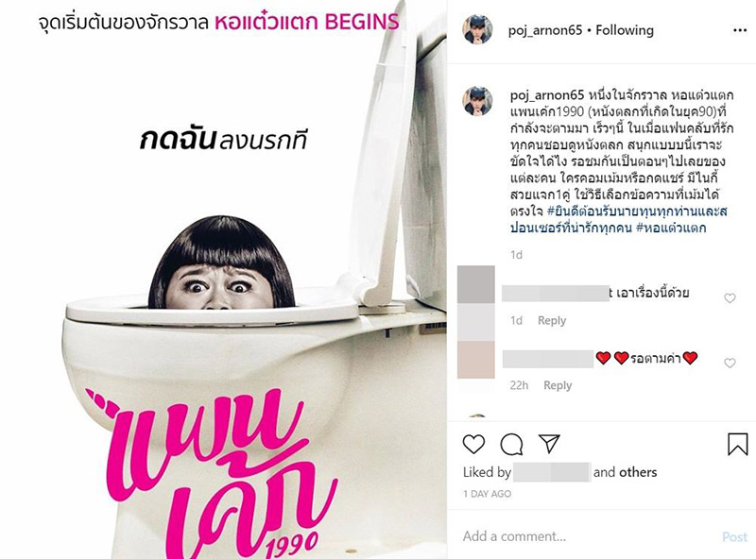The image size is (756, 559).
Task: Open comments with the speech bubble icon
Action: click(x=511, y=444)
